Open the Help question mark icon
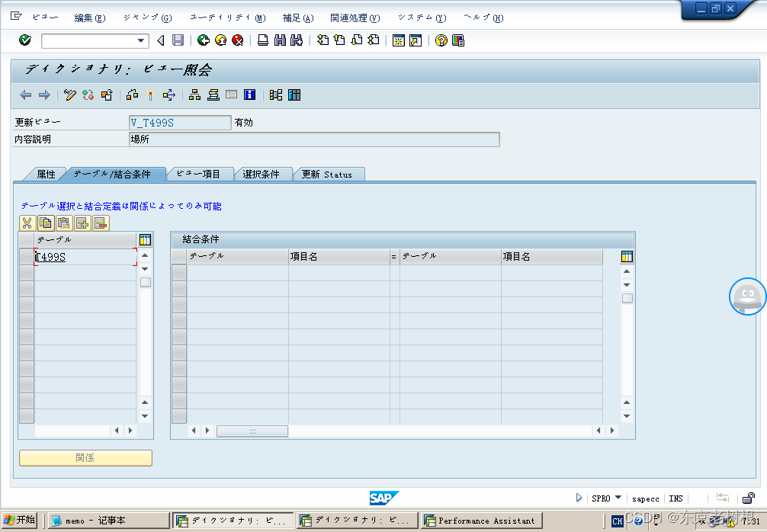 point(441,40)
